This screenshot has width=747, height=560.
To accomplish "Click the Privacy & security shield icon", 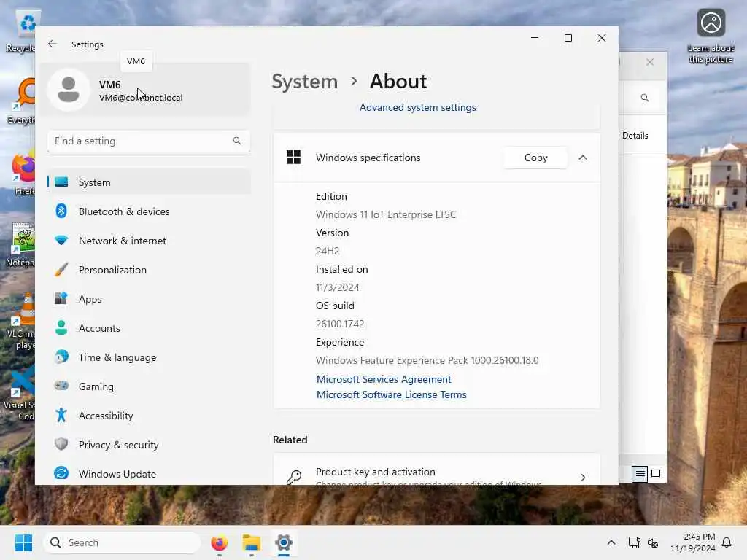I will click(61, 444).
